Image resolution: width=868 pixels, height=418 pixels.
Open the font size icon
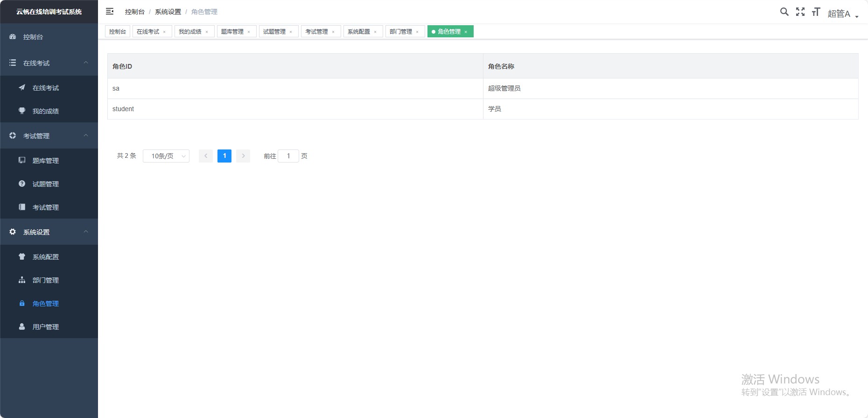pyautogui.click(x=816, y=12)
